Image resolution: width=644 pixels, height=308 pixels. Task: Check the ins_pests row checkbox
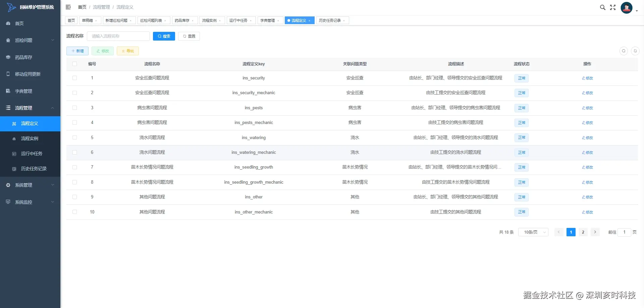click(74, 108)
